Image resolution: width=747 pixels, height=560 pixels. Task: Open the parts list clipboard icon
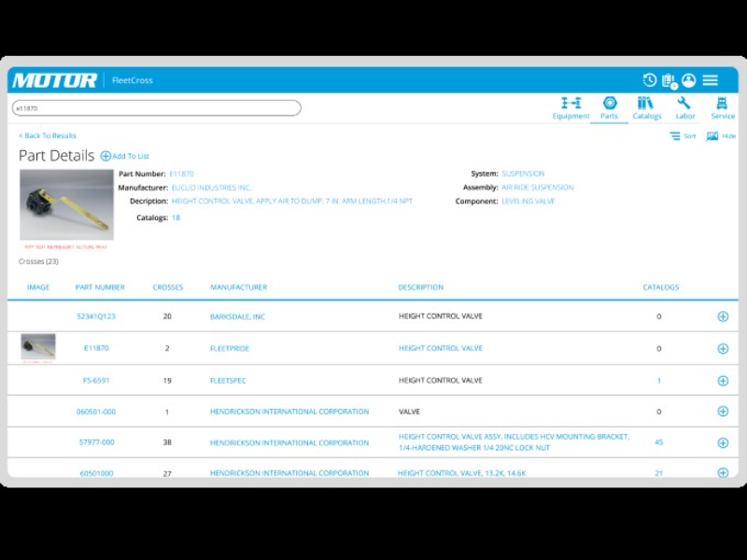pyautogui.click(x=669, y=80)
